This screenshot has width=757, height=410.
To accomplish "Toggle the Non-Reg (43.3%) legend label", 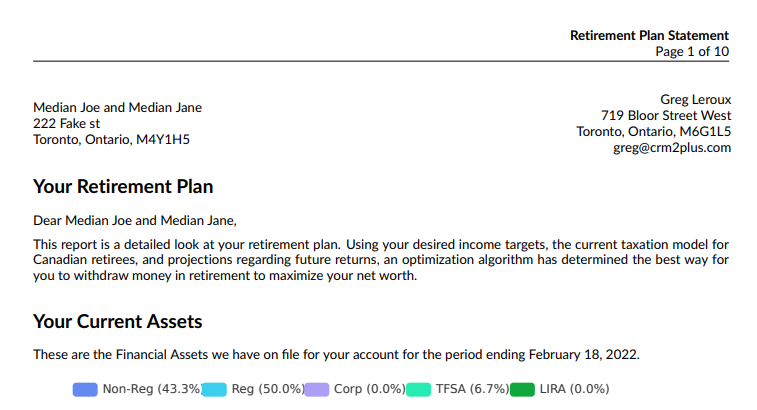I will point(152,389).
